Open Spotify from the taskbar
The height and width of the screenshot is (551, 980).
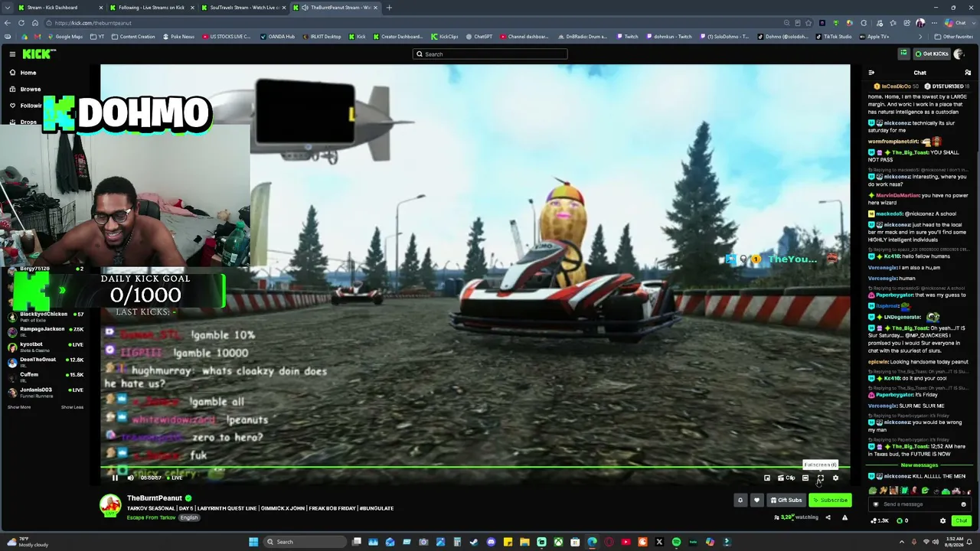(x=676, y=542)
